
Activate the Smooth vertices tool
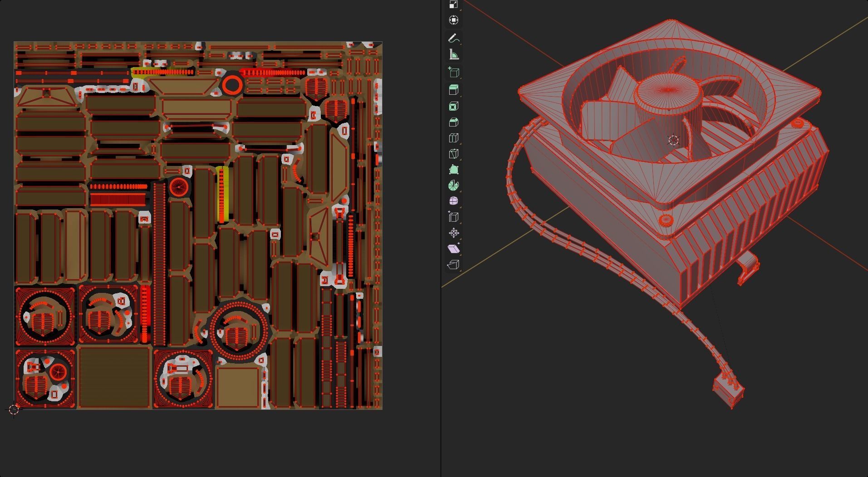click(453, 201)
